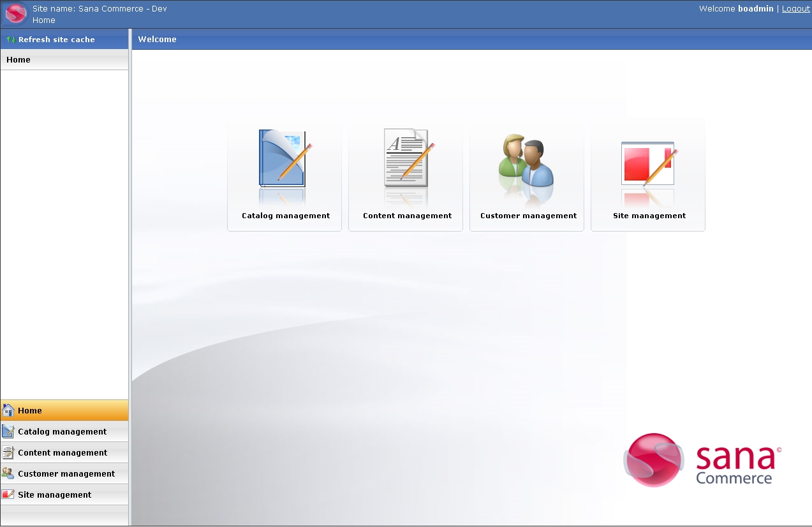Click the Content management sidebar icon
Viewport: 812px width, 527px height.
pyautogui.click(x=8, y=452)
